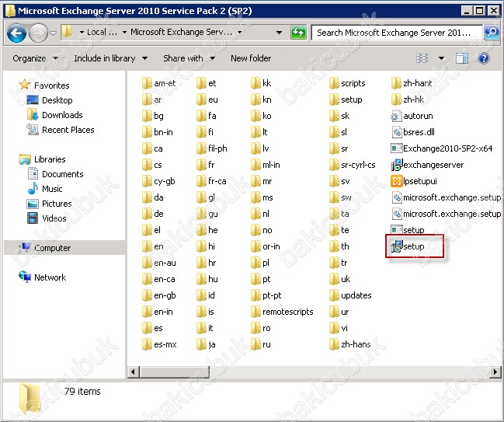Open the Help question mark icon
504x422 pixels.
484,58
